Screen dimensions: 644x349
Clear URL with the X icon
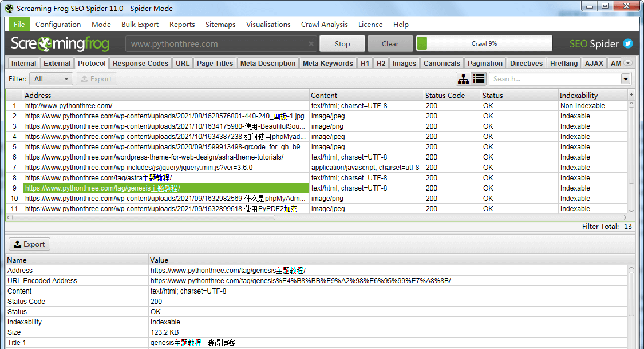coord(311,44)
